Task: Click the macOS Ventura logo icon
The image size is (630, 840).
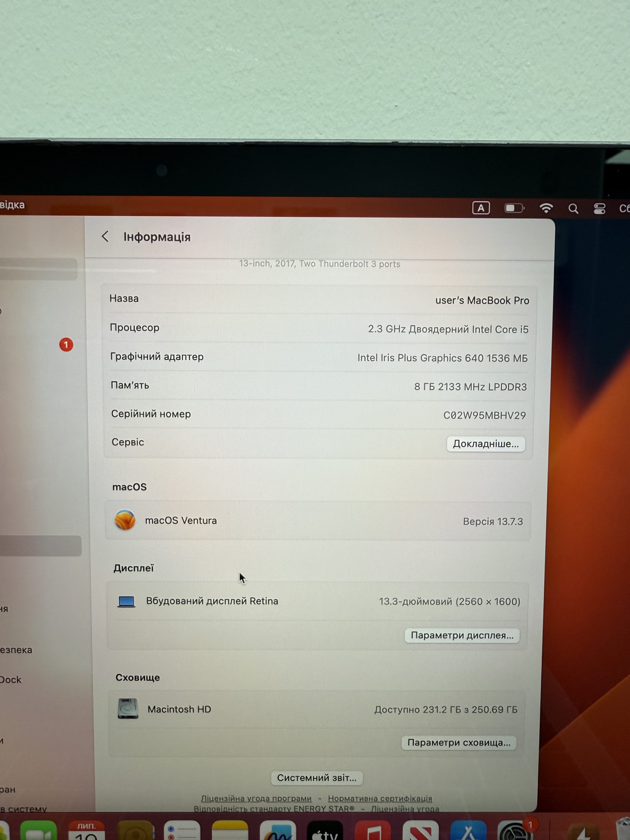Action: point(125,520)
